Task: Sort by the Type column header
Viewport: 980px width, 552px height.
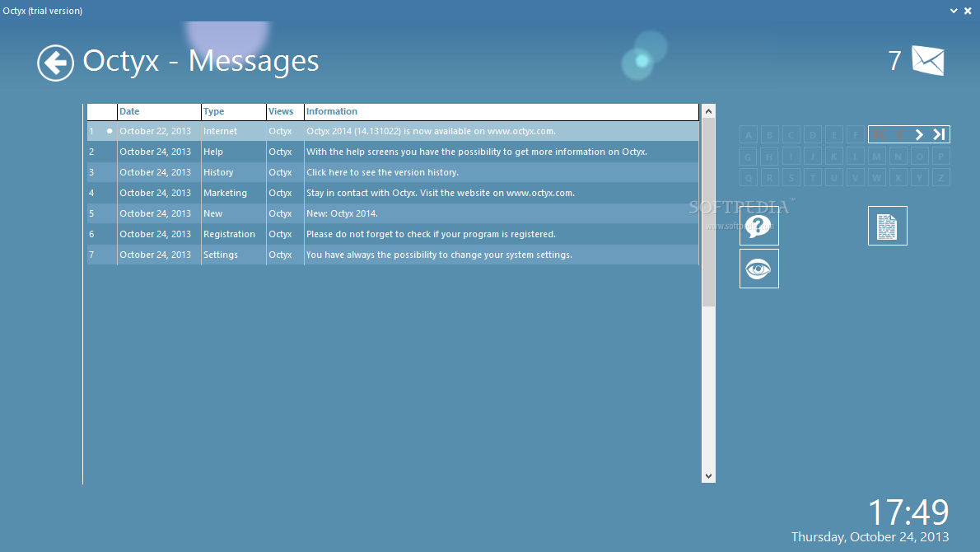Action: pos(234,111)
